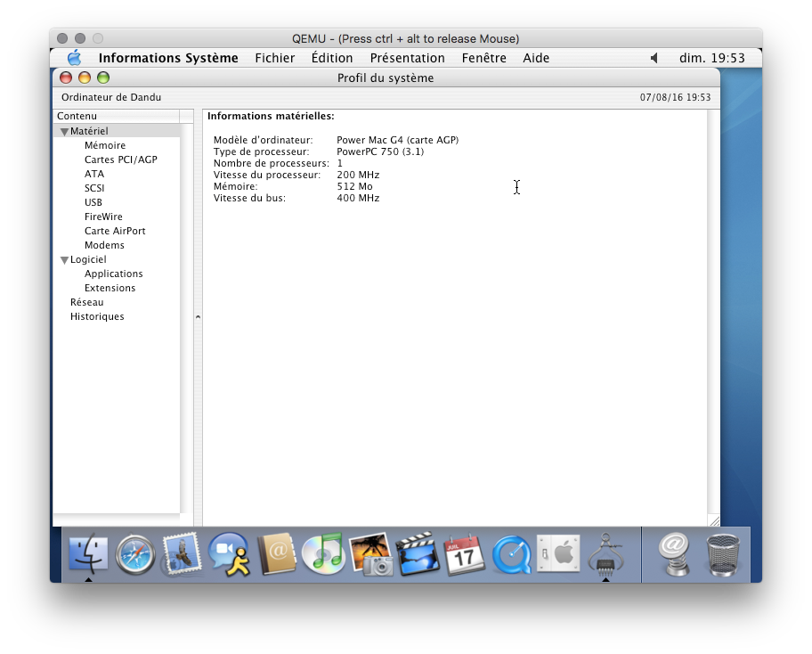The image size is (812, 654).
Task: Collapse the Matériel disclosure triangle
Action: click(64, 132)
